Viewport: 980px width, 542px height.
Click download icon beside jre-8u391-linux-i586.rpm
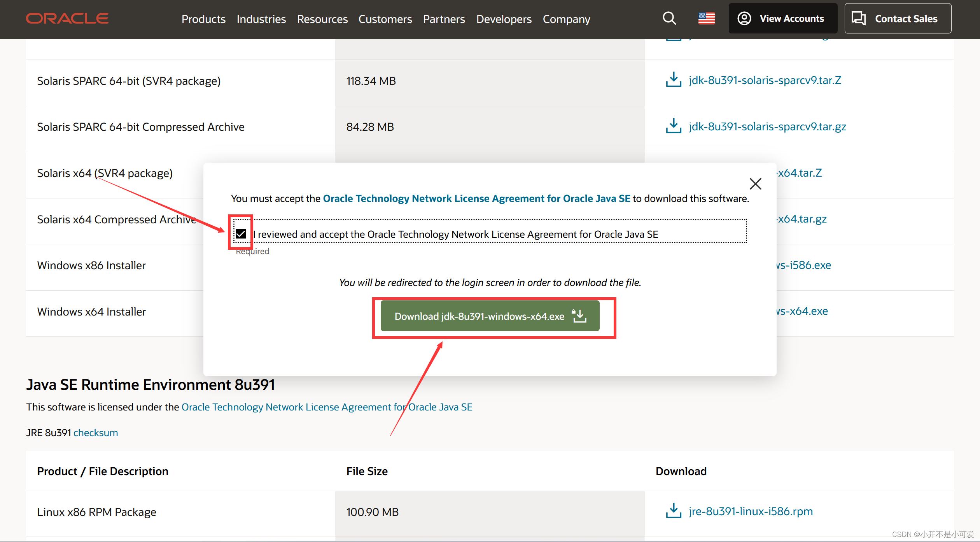674,511
